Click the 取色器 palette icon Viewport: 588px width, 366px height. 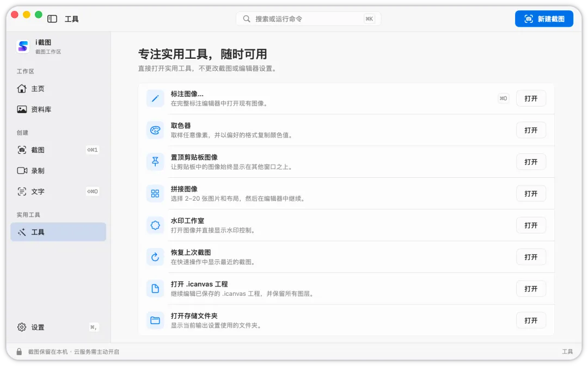point(155,130)
